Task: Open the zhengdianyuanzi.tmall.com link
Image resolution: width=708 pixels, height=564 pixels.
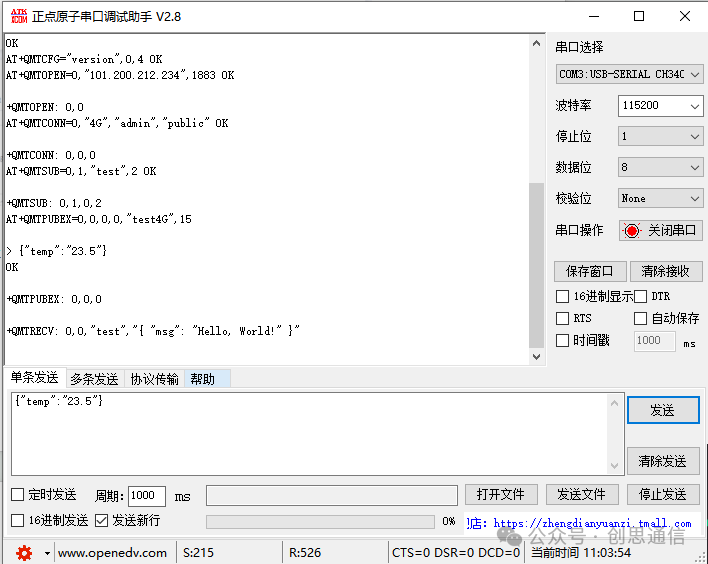Action: 592,523
